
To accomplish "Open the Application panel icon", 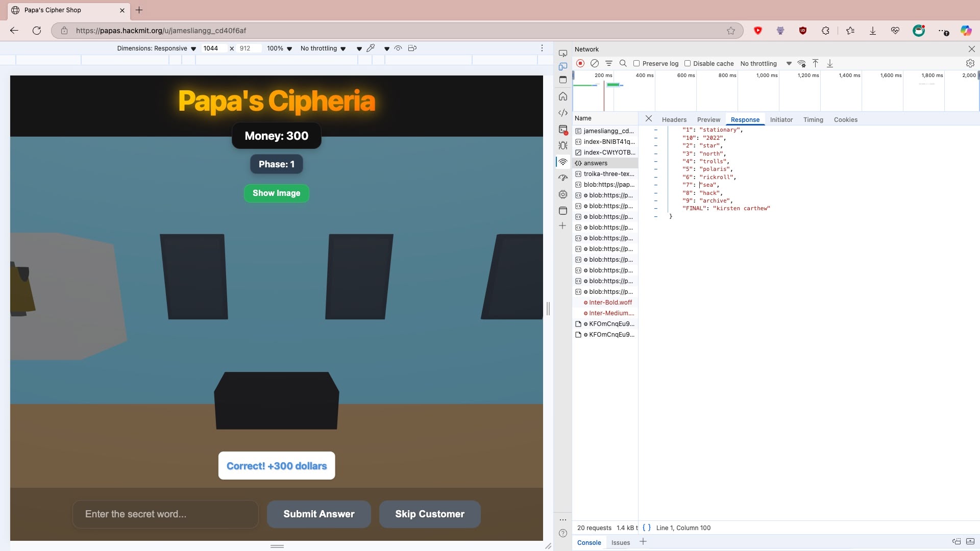I will click(x=563, y=211).
